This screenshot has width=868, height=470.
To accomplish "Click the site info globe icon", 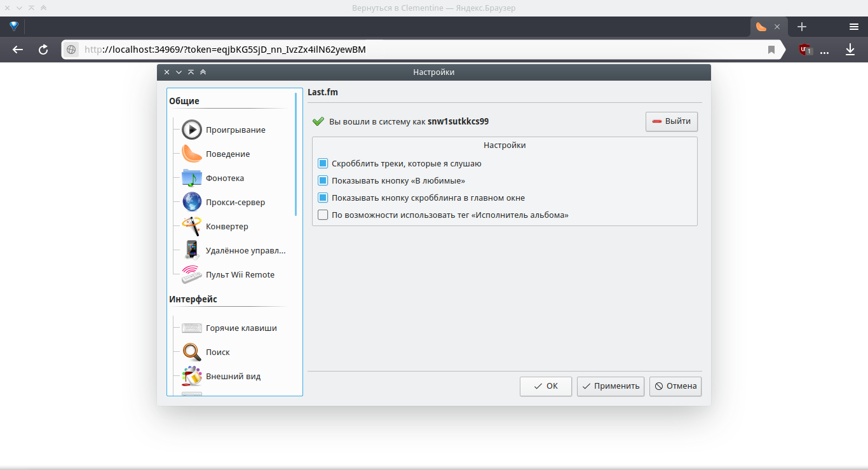I will (72, 50).
